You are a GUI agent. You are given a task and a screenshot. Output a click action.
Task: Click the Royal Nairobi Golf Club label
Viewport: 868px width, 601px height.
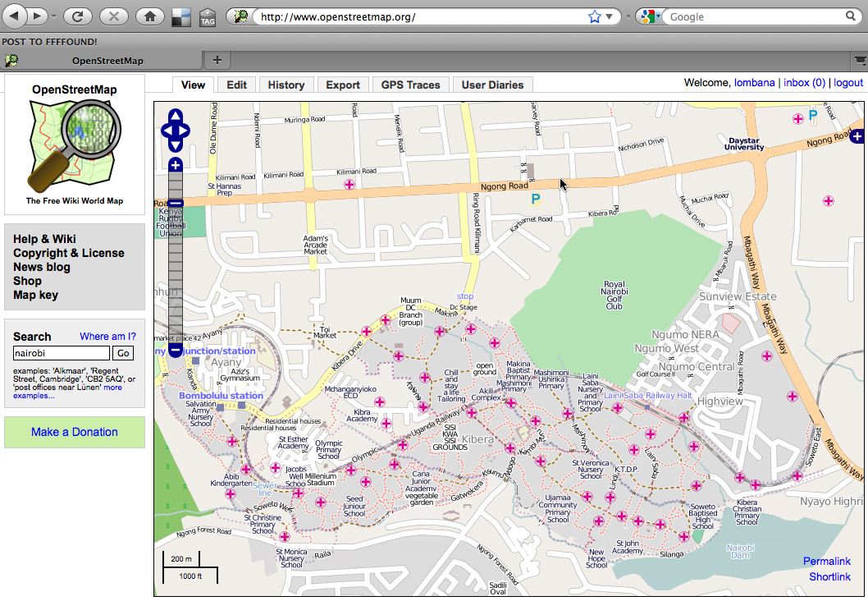point(614,296)
